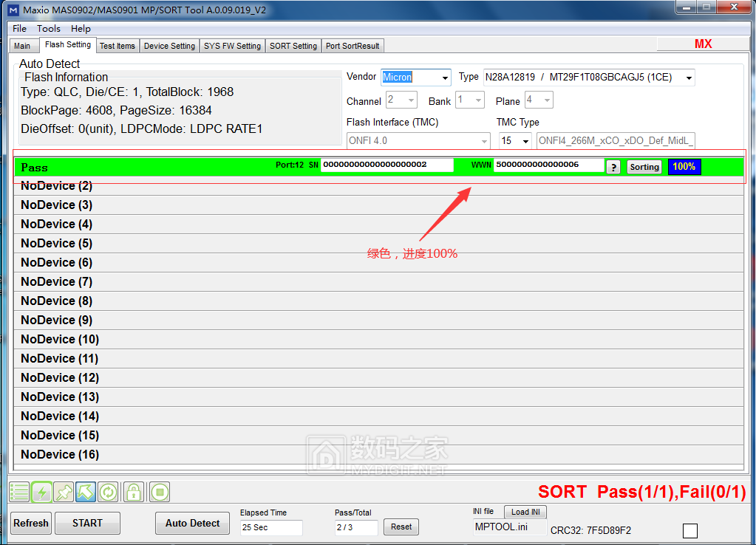The width and height of the screenshot is (756, 545).
Task: Switch to the Test Items tab
Action: (118, 46)
